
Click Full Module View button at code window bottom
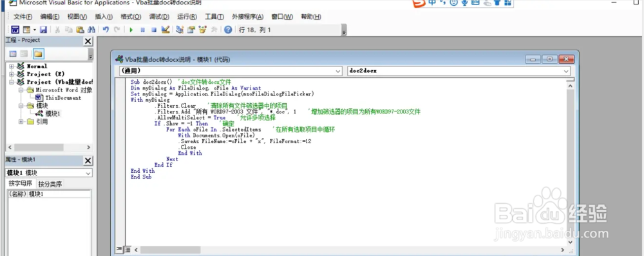[x=128, y=249]
